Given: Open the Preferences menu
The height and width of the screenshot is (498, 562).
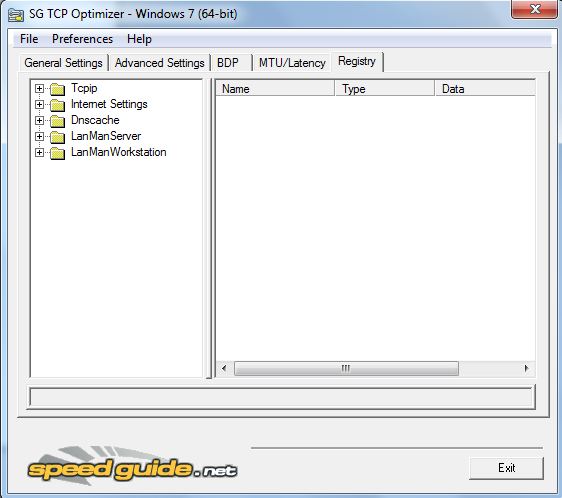Looking at the screenshot, I should click(x=82, y=39).
